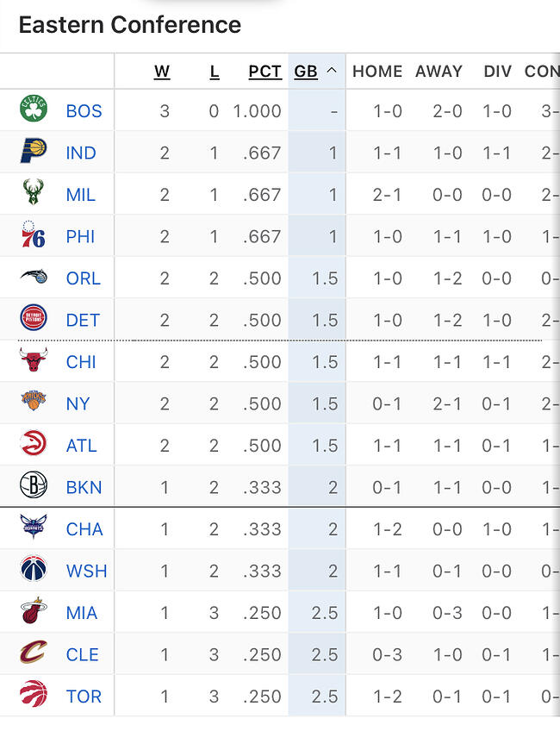Open the ORL team link
The image size is (560, 731).
[x=83, y=278]
